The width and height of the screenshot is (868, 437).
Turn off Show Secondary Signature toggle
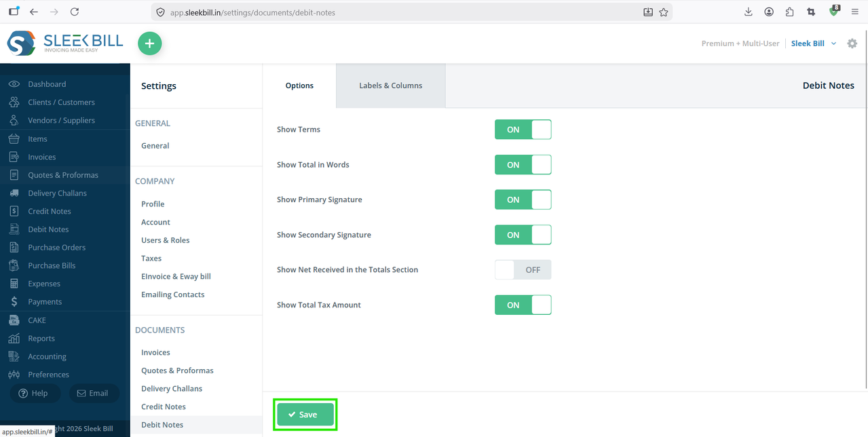pos(523,235)
